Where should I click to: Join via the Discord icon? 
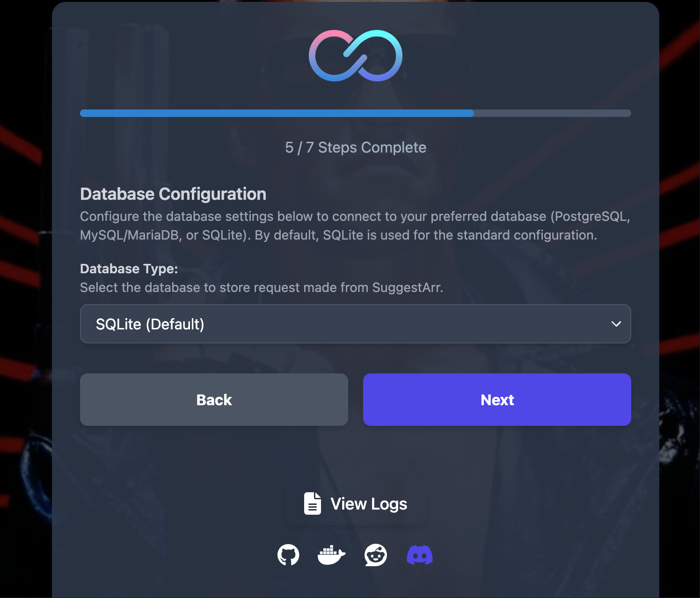[x=420, y=555]
